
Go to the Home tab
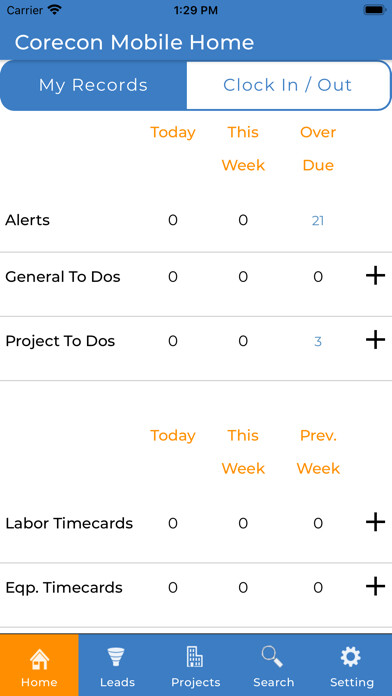[39, 665]
